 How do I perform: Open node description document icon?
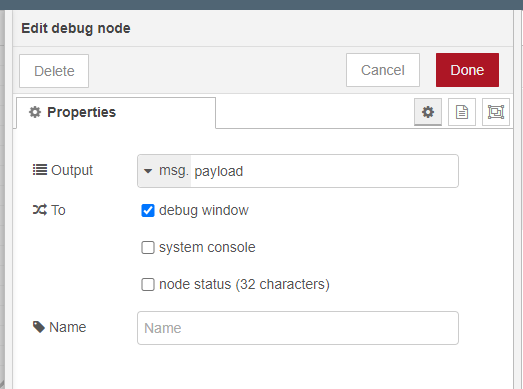(x=462, y=112)
